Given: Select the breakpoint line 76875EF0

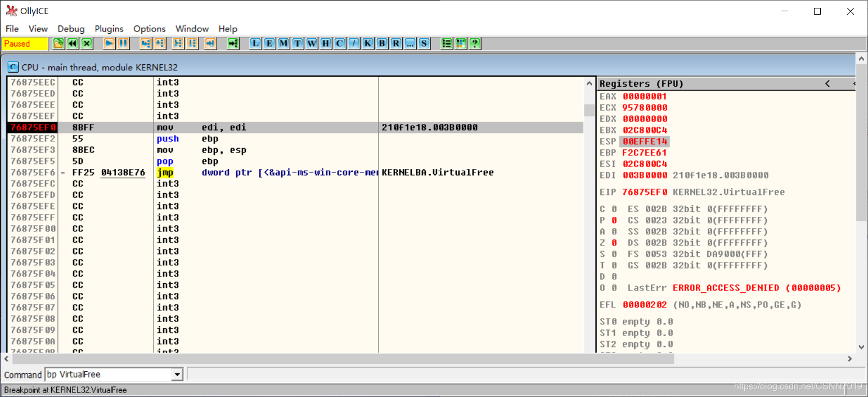Looking at the screenshot, I should tap(295, 127).
